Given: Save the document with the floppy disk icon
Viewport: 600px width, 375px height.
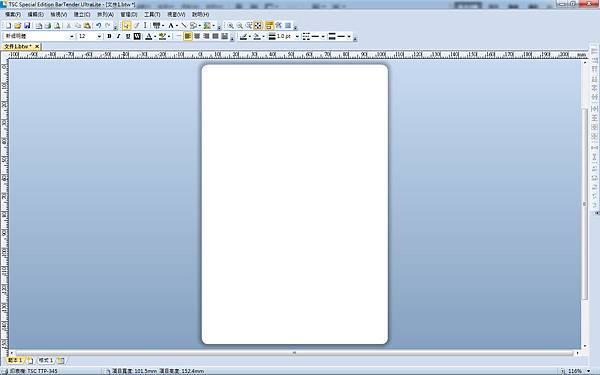Looking at the screenshot, I should [27, 26].
